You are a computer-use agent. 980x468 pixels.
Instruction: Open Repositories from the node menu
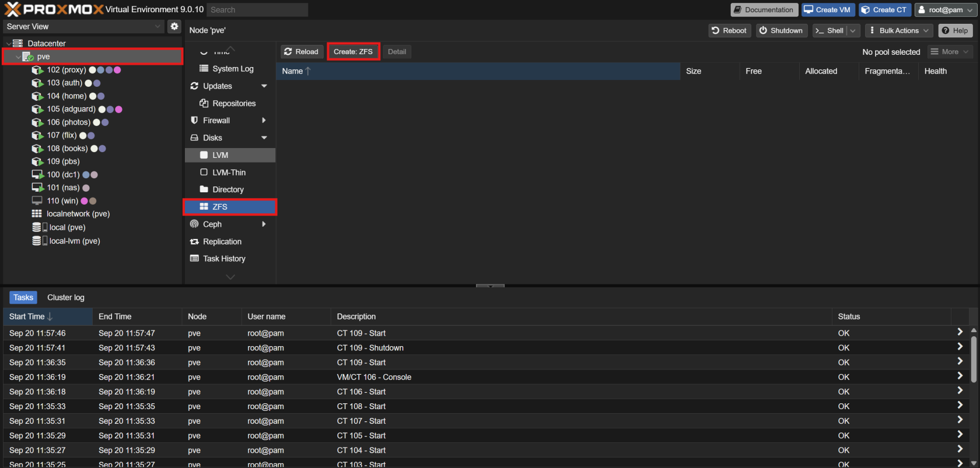coord(234,103)
